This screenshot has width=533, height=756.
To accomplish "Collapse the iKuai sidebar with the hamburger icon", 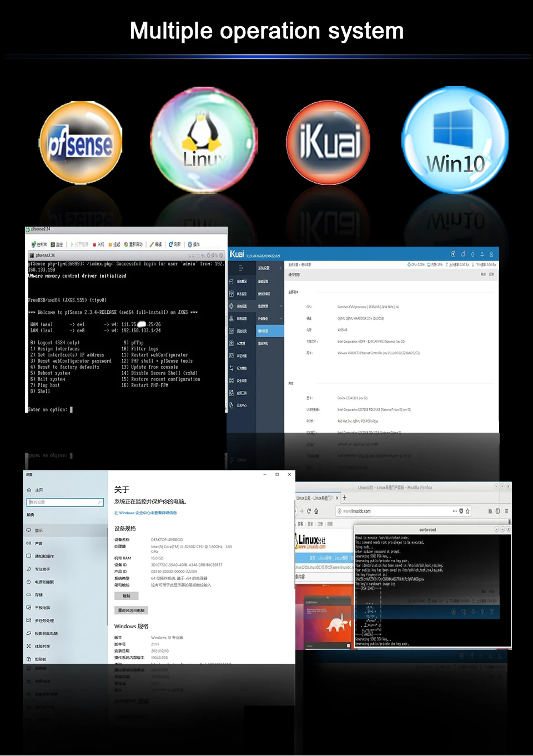I will (x=241, y=268).
